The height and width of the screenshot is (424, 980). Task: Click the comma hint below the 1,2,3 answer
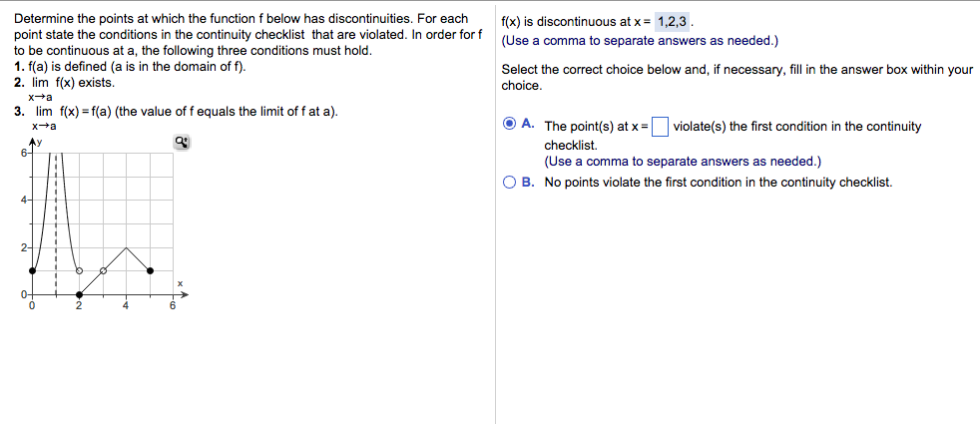[x=640, y=41]
